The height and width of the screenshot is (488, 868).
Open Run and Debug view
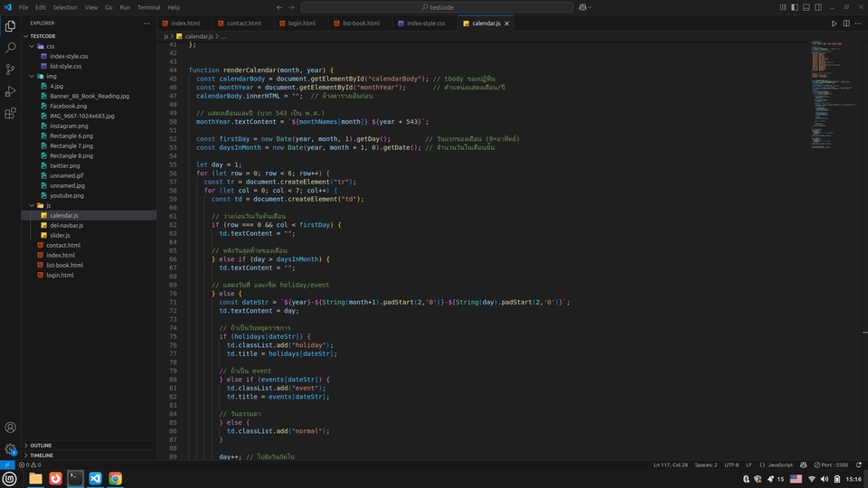pyautogui.click(x=10, y=91)
